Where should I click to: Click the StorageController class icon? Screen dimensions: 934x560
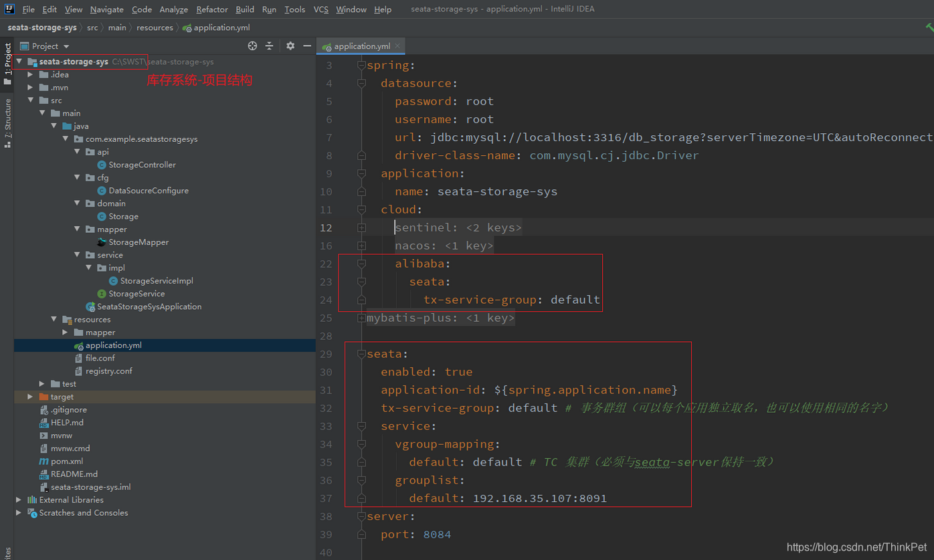click(102, 165)
